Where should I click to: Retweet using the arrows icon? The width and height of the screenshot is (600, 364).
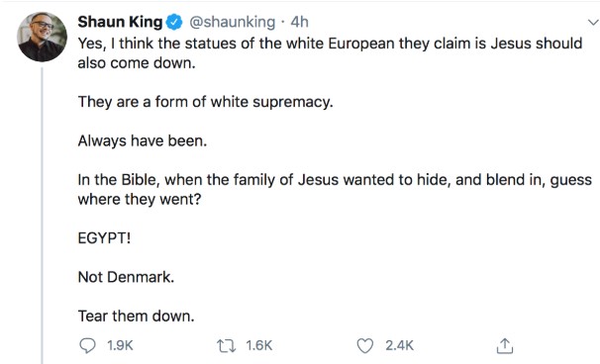click(x=227, y=346)
